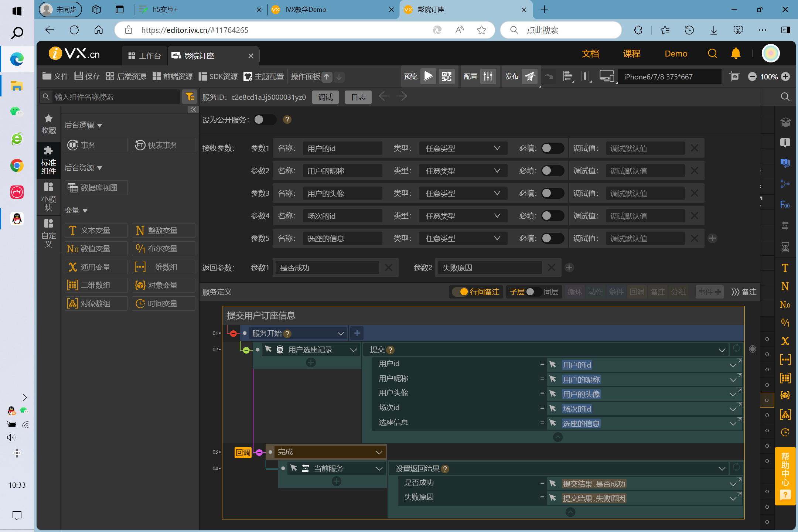This screenshot has width=798, height=532.
Task: Zoom in with the plus icon
Action: tap(786, 76)
